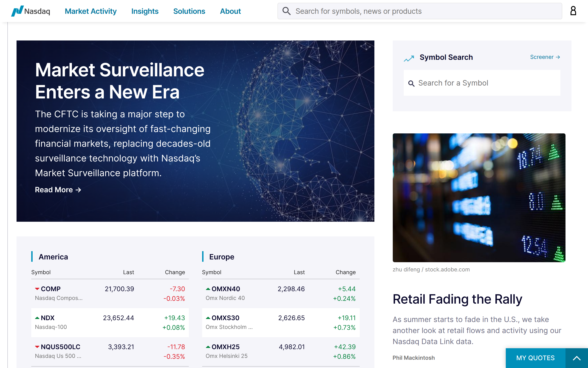Click the trending chart icon beside Symbol Search
The image size is (588, 368).
(409, 58)
